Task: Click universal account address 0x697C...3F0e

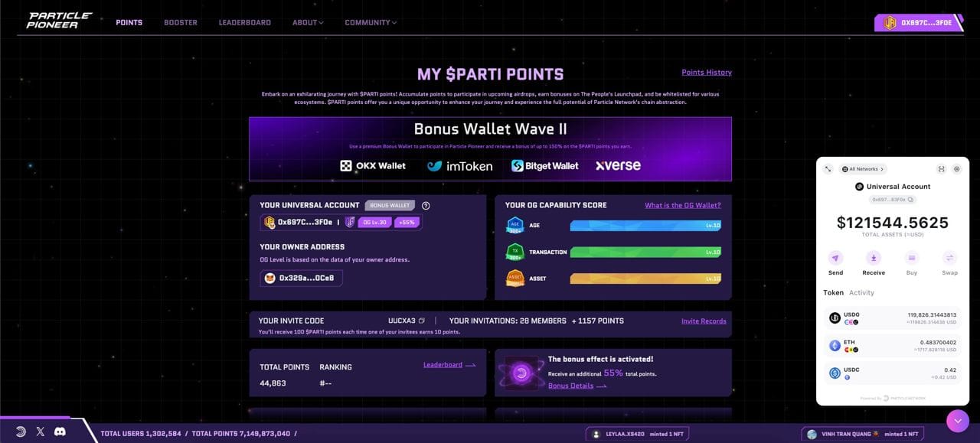Action: point(305,222)
